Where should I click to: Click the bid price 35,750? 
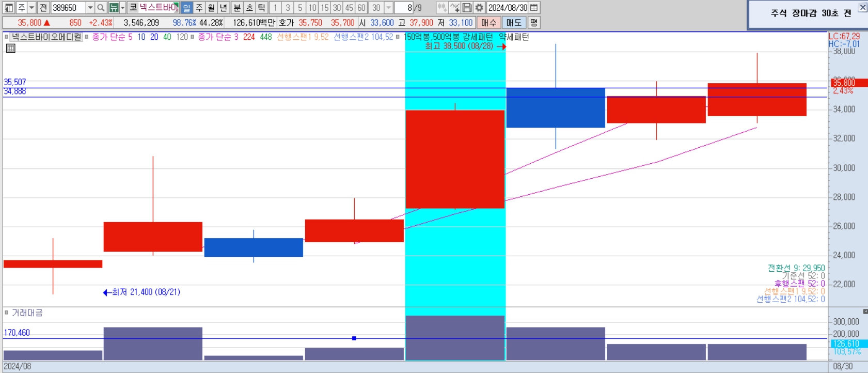tap(310, 23)
